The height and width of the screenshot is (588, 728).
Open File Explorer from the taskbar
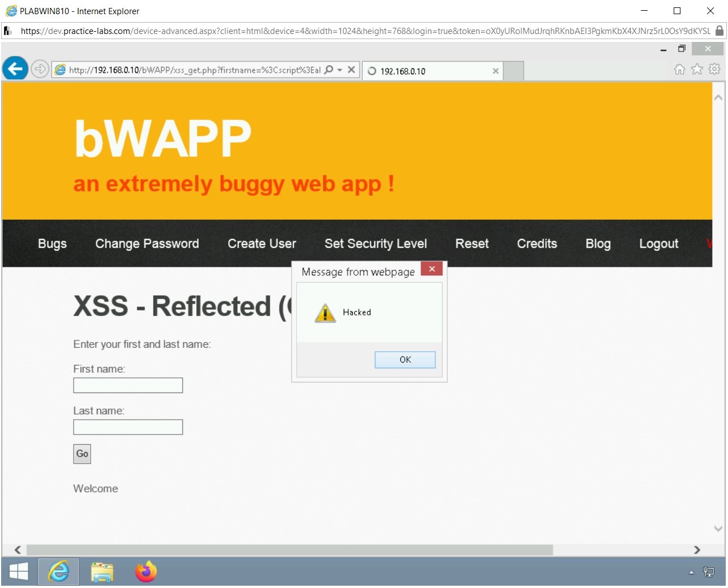click(x=102, y=572)
